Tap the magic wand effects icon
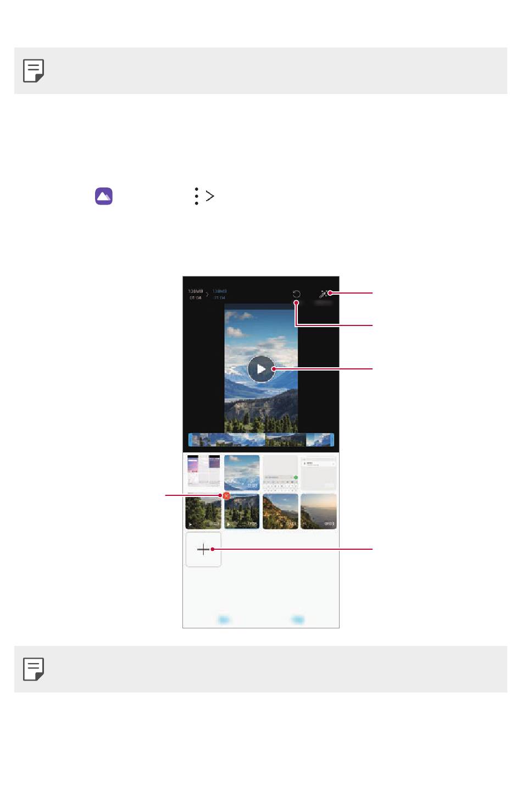Image resolution: width=522 pixels, height=812 pixels. pos(323,294)
